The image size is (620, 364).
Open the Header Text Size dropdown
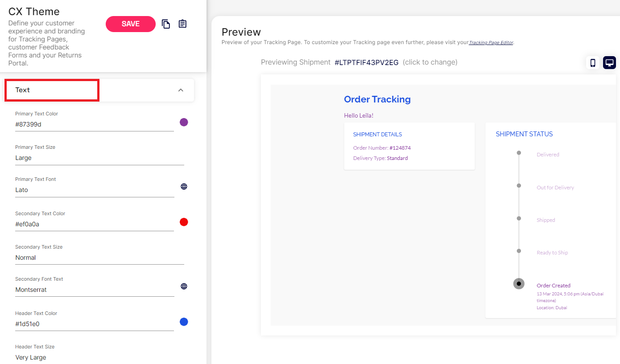(99, 357)
